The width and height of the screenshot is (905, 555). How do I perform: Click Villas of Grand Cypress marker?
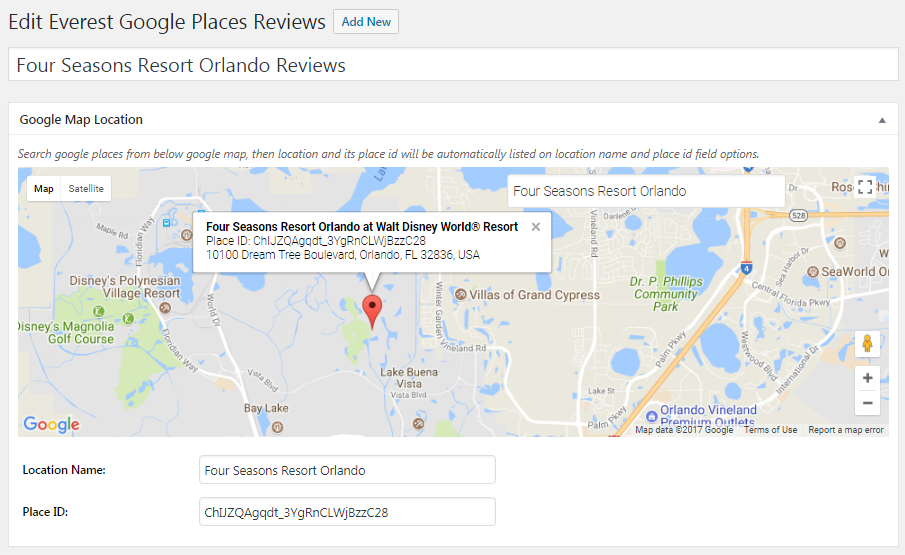(461, 295)
